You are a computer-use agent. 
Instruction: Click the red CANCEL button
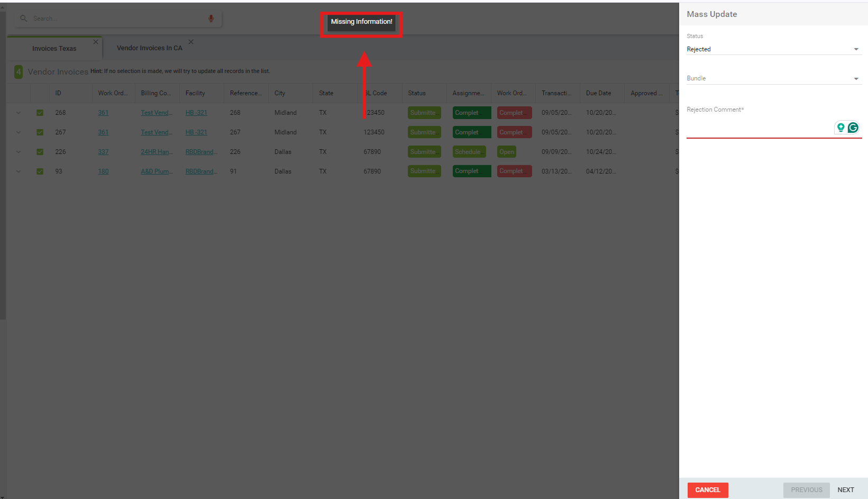pyautogui.click(x=707, y=490)
